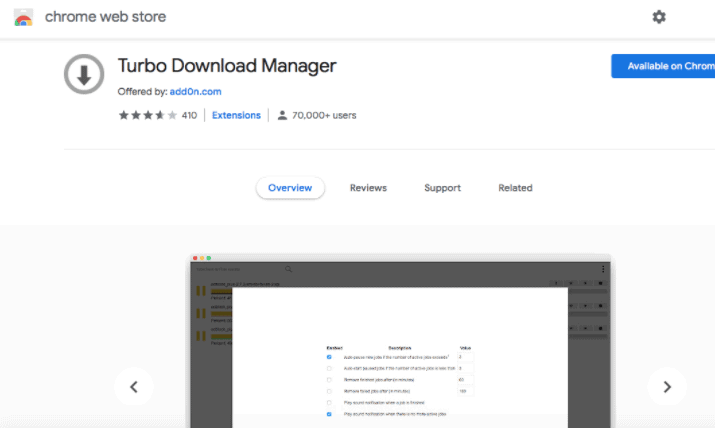The image size is (715, 428).
Task: Click the Chrome Web Store logo
Action: [x=23, y=17]
